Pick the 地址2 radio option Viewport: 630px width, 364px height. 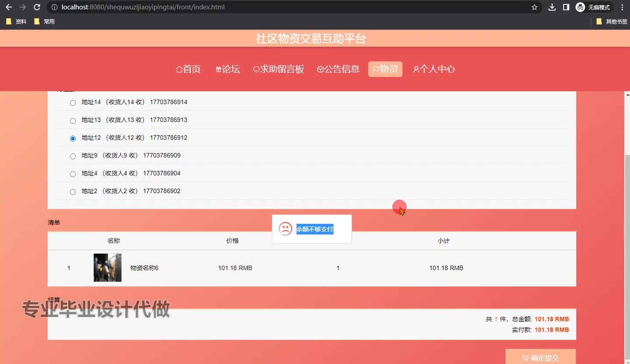click(x=73, y=192)
